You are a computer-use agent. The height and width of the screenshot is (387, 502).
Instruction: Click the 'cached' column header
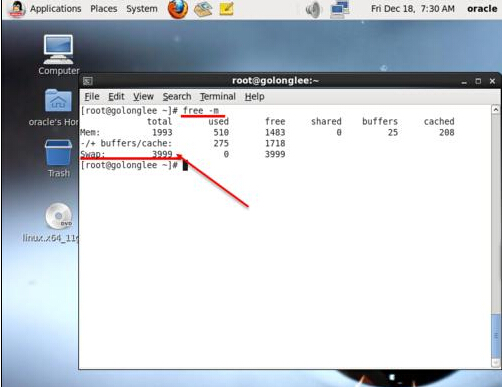[x=439, y=121]
